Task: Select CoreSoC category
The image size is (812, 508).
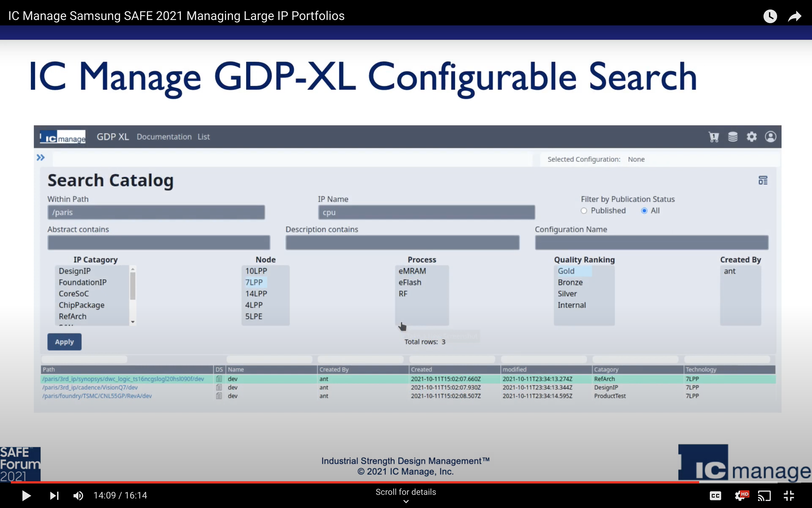Action: pyautogui.click(x=73, y=294)
